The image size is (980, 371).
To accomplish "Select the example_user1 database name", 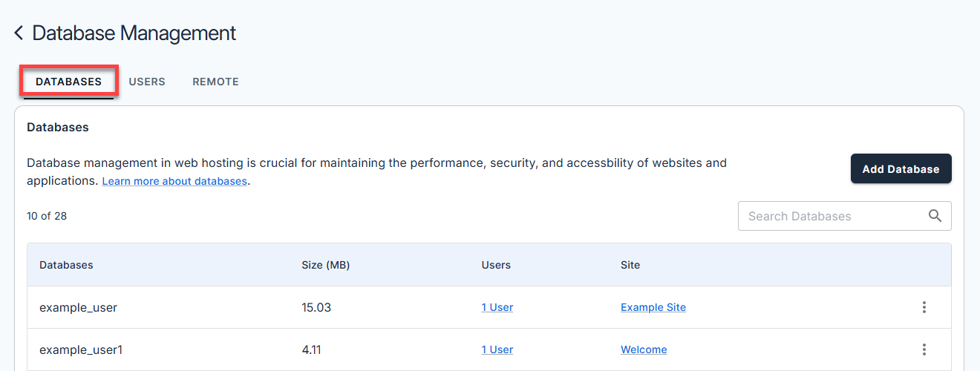I will 81,349.
